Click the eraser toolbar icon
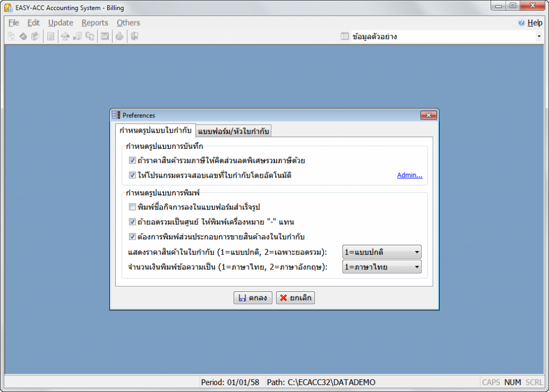 (x=23, y=36)
